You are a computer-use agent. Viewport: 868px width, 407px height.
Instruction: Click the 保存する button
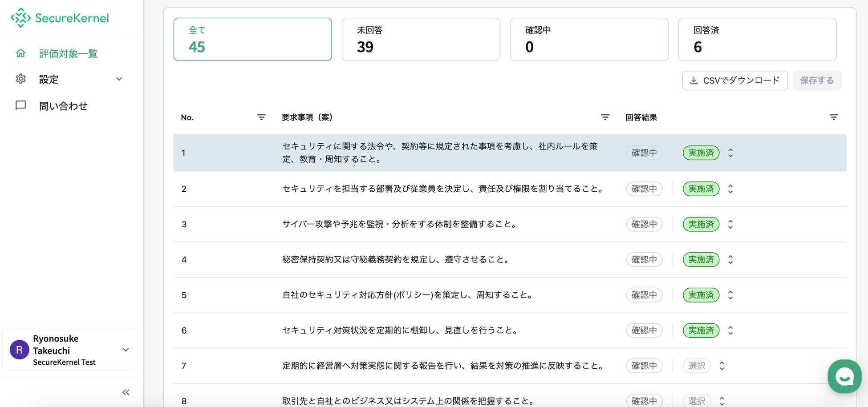[x=816, y=81]
